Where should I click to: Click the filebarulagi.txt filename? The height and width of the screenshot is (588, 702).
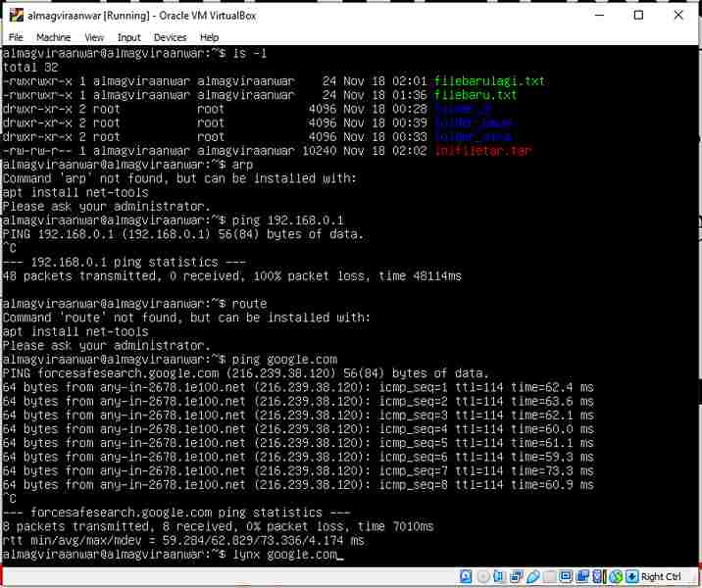pos(489,81)
